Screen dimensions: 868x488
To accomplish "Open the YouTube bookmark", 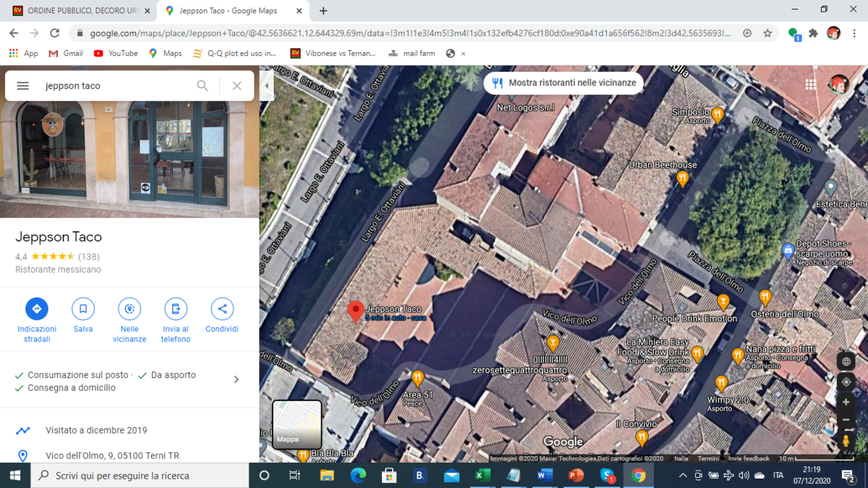I will (x=116, y=54).
